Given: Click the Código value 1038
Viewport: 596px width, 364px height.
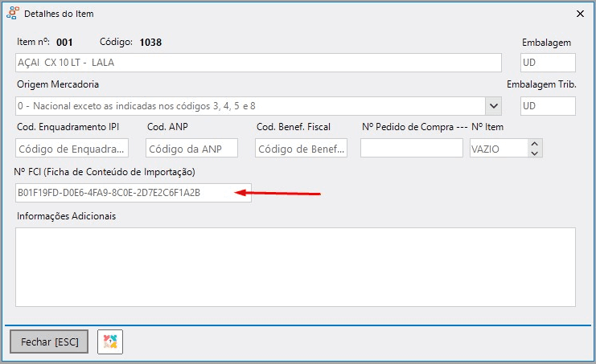Looking at the screenshot, I should [x=150, y=42].
